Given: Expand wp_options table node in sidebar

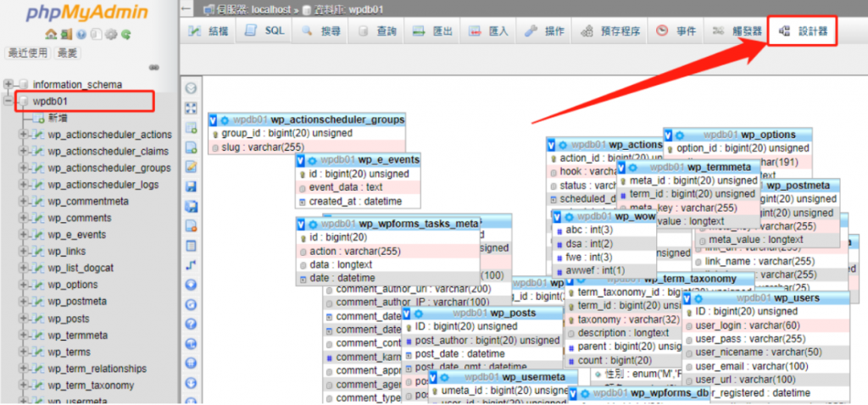Looking at the screenshot, I should [x=24, y=285].
